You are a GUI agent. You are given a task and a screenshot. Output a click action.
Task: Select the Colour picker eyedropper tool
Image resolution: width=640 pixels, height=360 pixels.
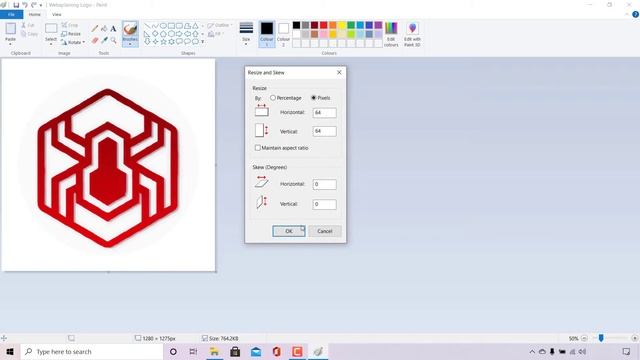pyautogui.click(x=104, y=40)
